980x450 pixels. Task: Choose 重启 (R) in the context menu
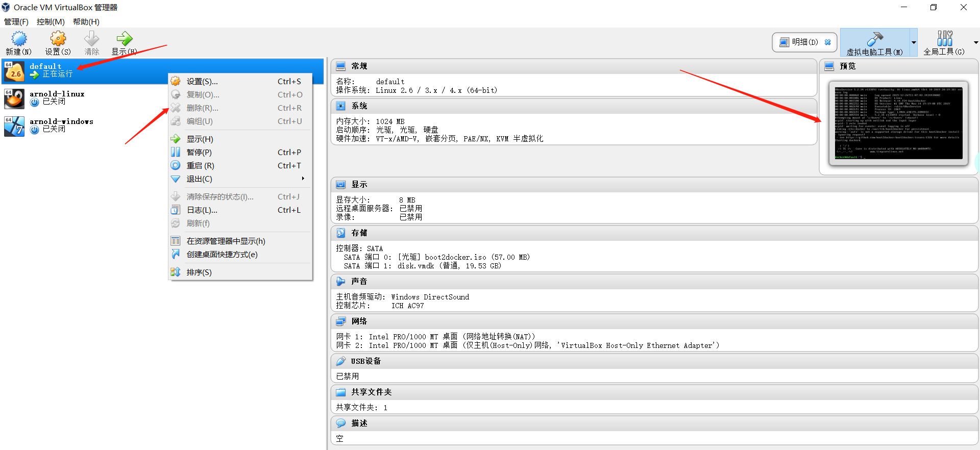point(200,166)
